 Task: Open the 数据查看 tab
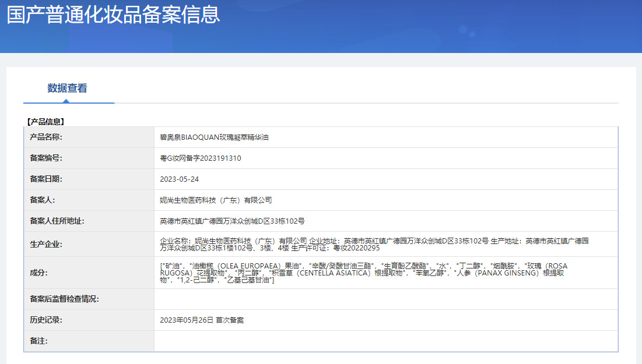[x=67, y=88]
